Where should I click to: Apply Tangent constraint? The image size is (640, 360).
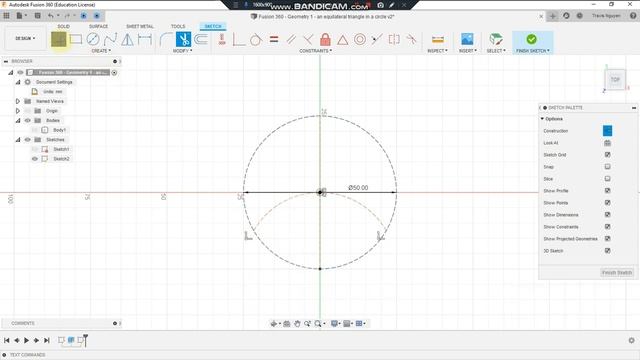point(256,39)
